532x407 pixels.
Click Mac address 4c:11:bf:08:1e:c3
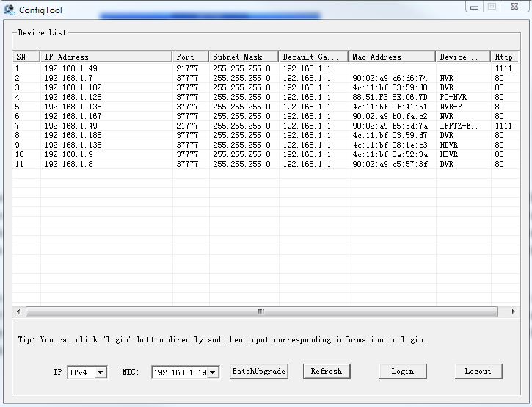pos(390,145)
